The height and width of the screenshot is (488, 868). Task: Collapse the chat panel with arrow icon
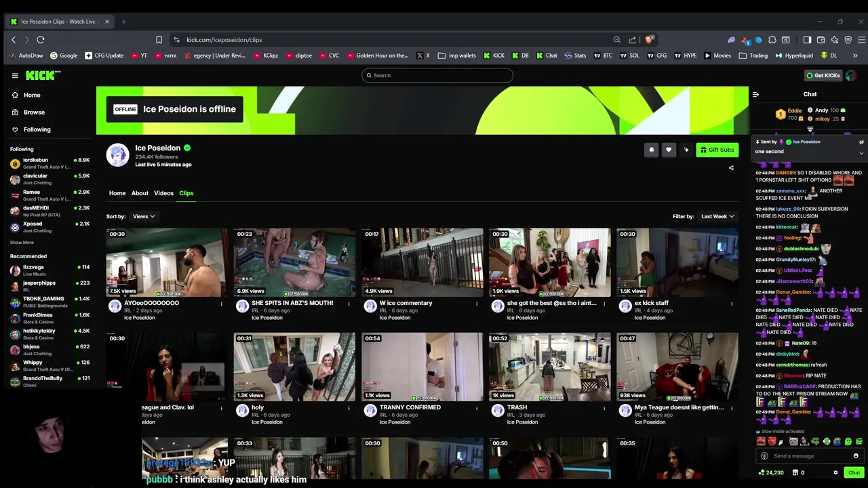(755, 94)
